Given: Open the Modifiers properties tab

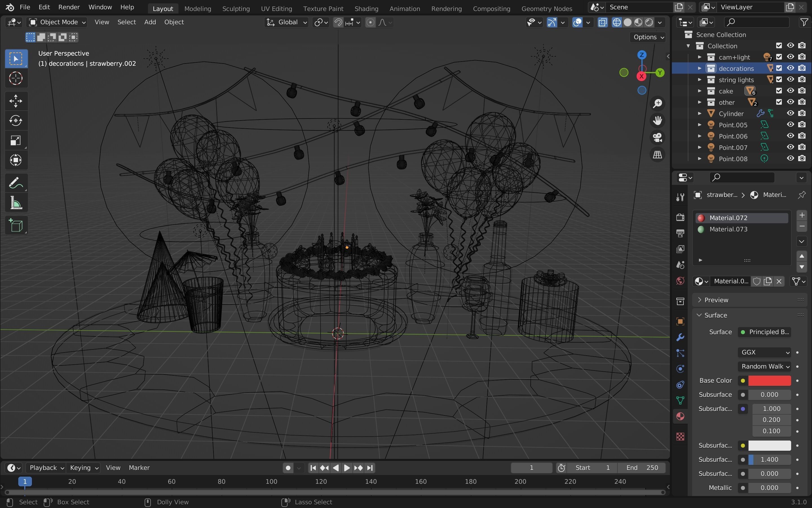Looking at the screenshot, I should (x=680, y=337).
